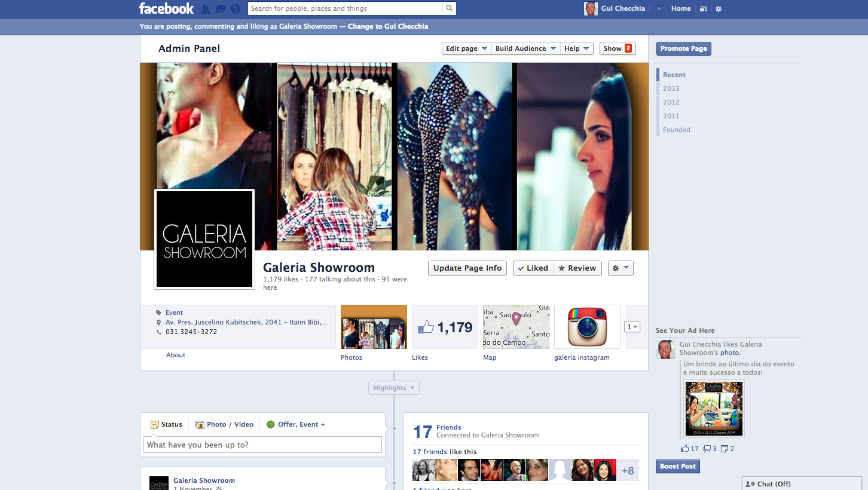Jump to 2012 in timeline navigation

[x=671, y=102]
